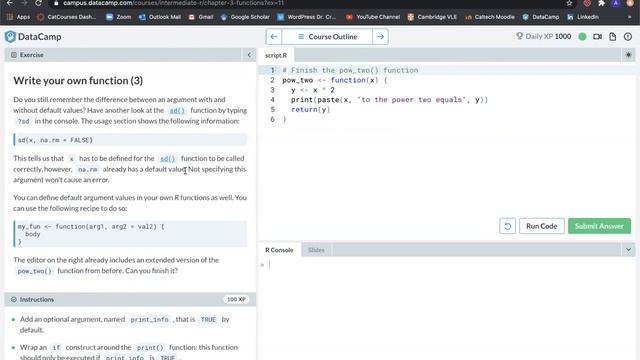Open WordPress Dr. Cr... bookmark
The image size is (640, 360).
(x=307, y=17)
